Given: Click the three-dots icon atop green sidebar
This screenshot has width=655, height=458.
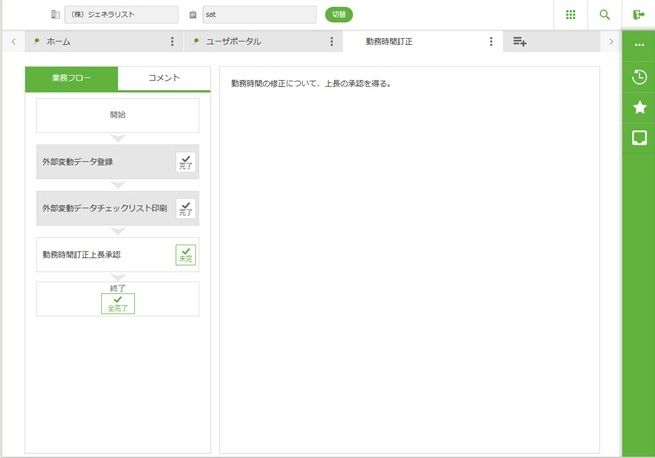Looking at the screenshot, I should tap(639, 45).
